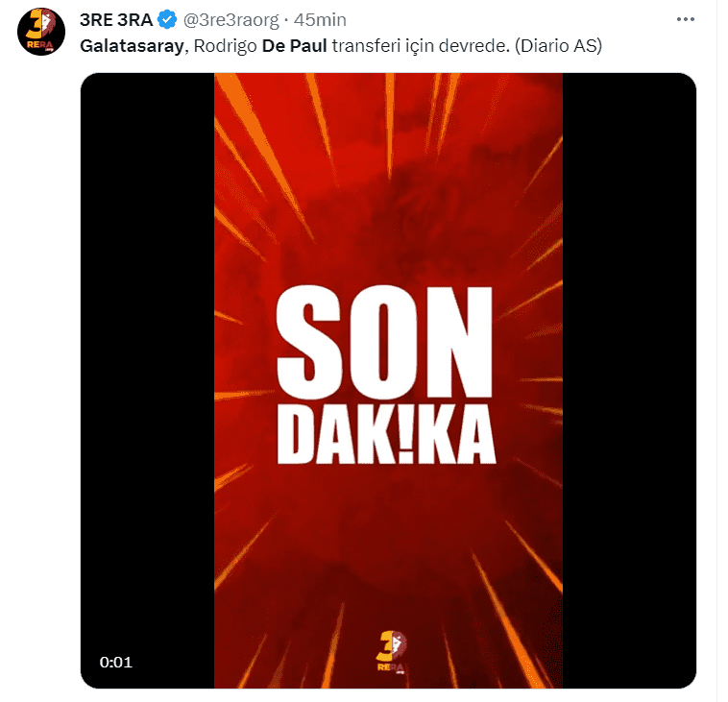The height and width of the screenshot is (702, 728).
Task: Click the DAK!KA text in the video
Action: click(x=386, y=437)
